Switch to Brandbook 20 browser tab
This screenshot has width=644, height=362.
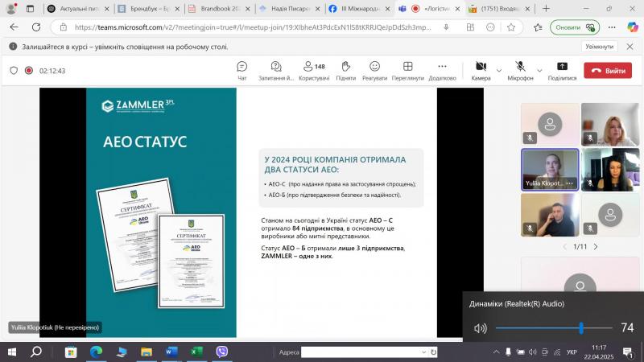click(x=220, y=9)
